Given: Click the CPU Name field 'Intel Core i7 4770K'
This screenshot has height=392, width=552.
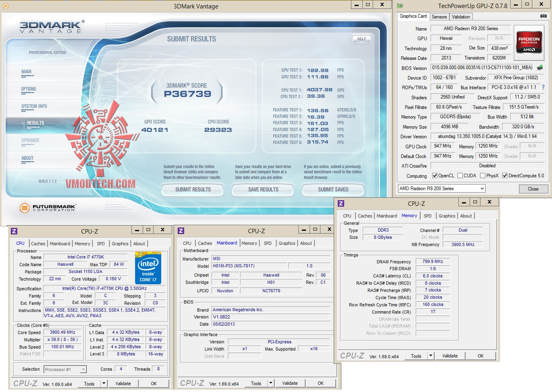Looking at the screenshot, I should 86,257.
